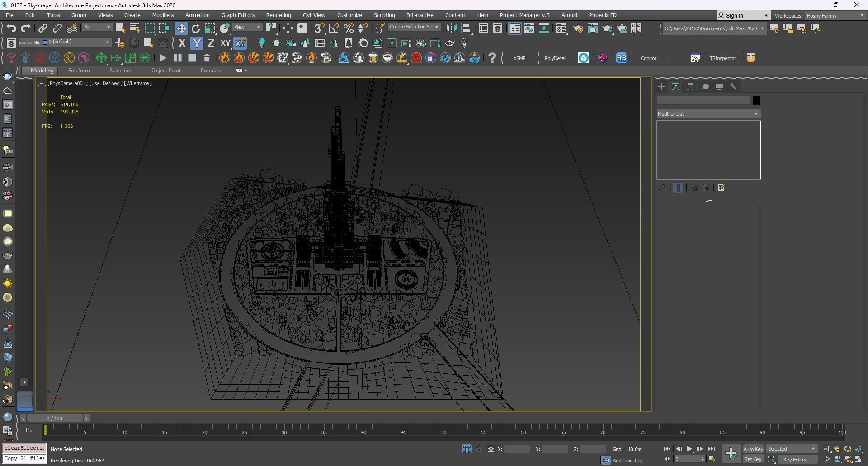Click the TSInspector toolbar button

coord(723,58)
